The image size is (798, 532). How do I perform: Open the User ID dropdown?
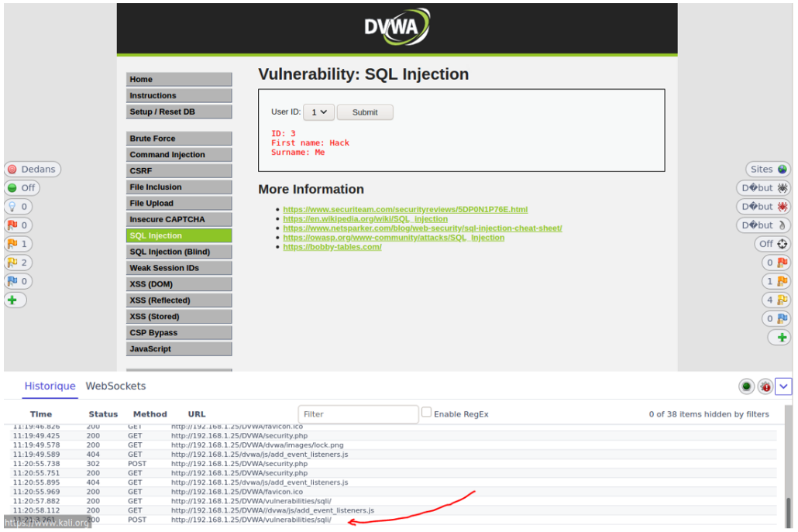pos(318,112)
